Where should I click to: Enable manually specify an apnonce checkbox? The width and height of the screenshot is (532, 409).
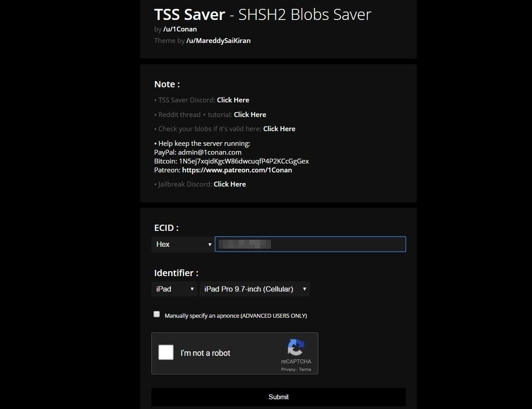click(x=157, y=314)
